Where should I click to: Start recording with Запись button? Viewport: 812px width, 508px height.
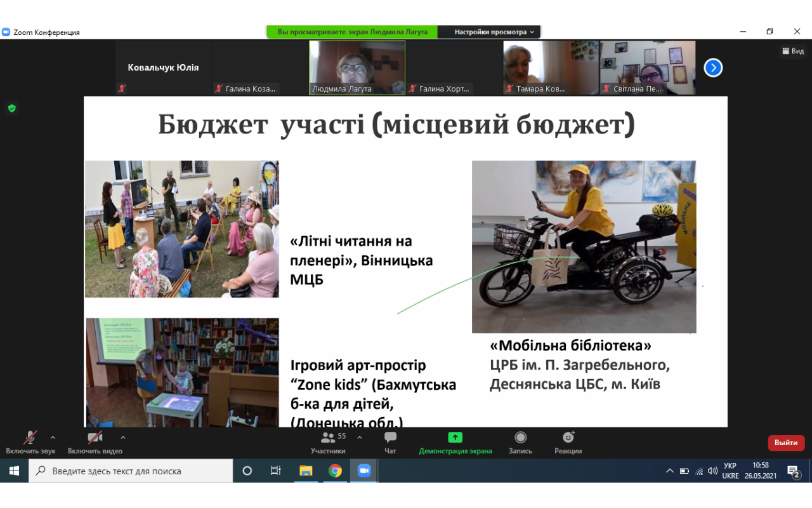click(x=520, y=442)
